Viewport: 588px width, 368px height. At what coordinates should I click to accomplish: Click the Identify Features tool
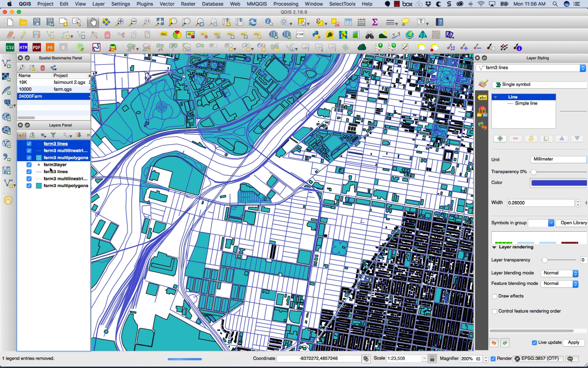[x=269, y=22]
